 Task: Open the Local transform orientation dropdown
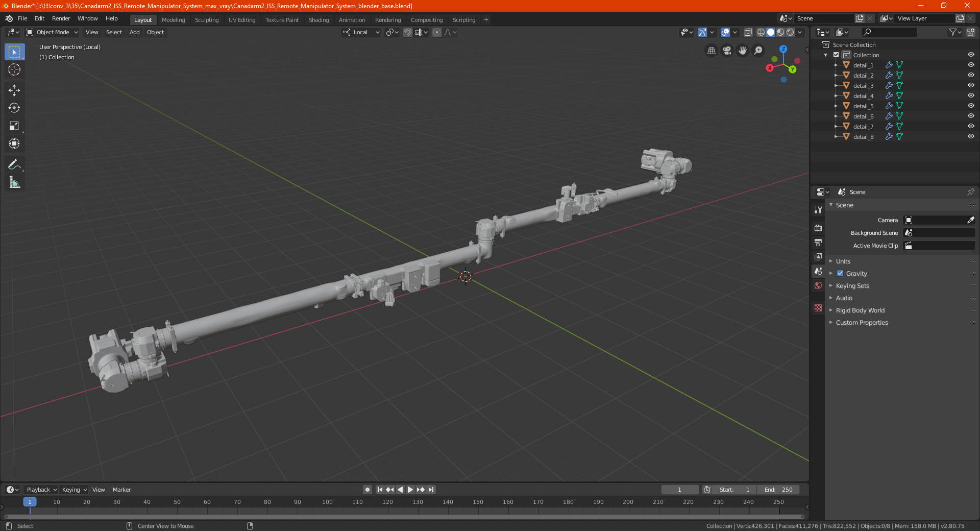(x=361, y=32)
